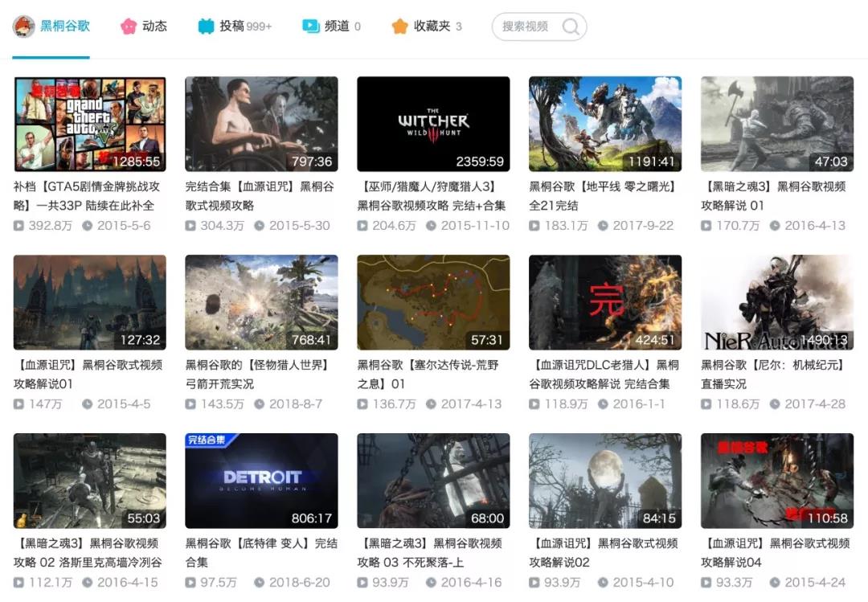Click the clock icon beside 2015-5-6
The image size is (868, 602).
pos(88,225)
